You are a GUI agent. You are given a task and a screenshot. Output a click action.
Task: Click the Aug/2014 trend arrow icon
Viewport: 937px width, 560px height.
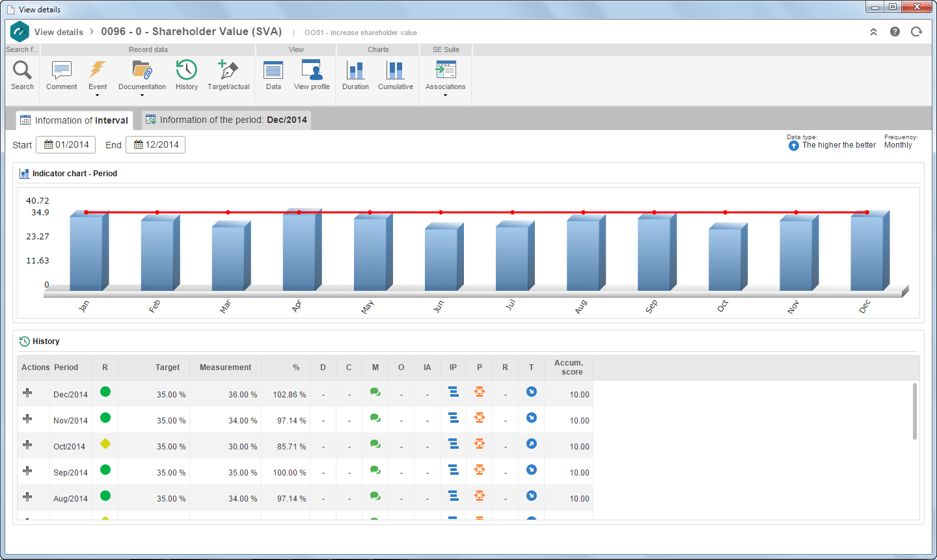coord(532,496)
